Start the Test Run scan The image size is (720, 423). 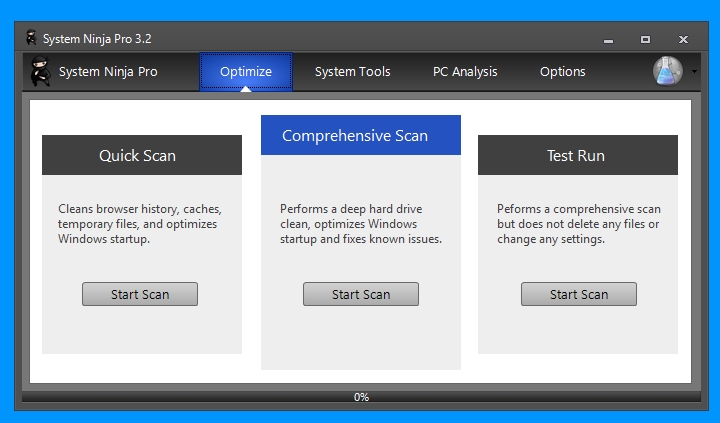tap(579, 294)
